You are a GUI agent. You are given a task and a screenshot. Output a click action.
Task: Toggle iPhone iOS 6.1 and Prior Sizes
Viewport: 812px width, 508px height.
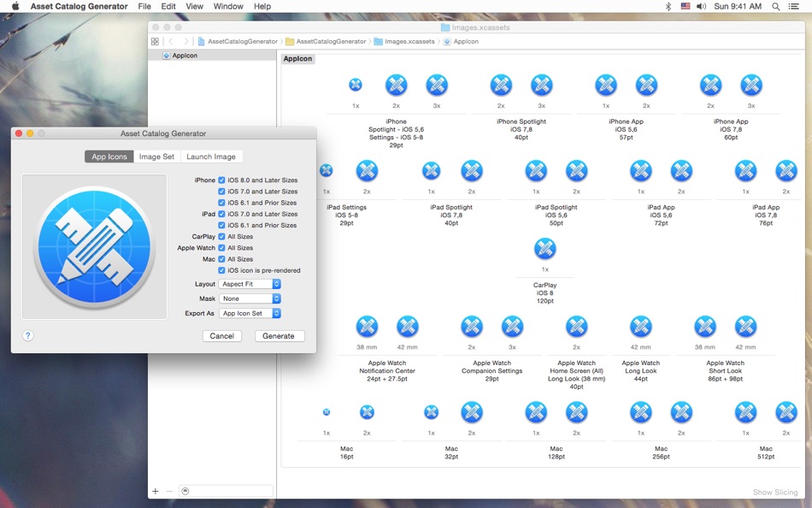[x=221, y=203]
